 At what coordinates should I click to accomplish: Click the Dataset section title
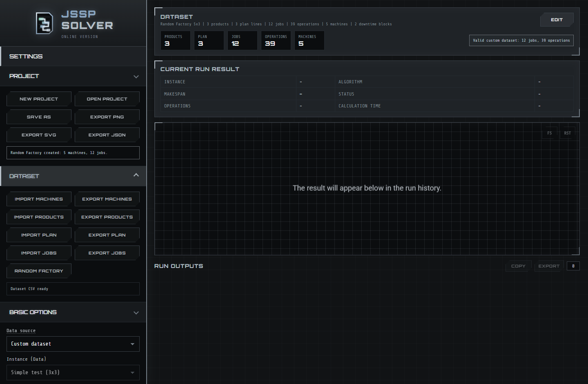tap(24, 176)
